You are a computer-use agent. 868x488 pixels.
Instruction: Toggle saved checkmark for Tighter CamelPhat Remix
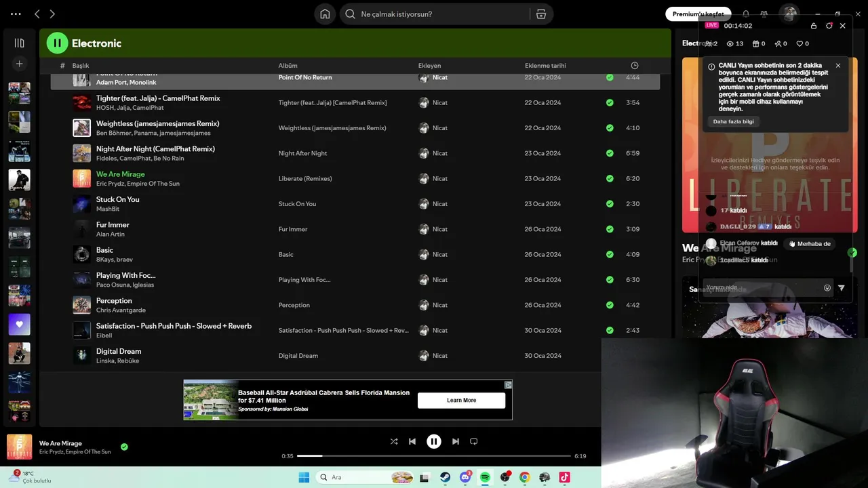tap(610, 103)
